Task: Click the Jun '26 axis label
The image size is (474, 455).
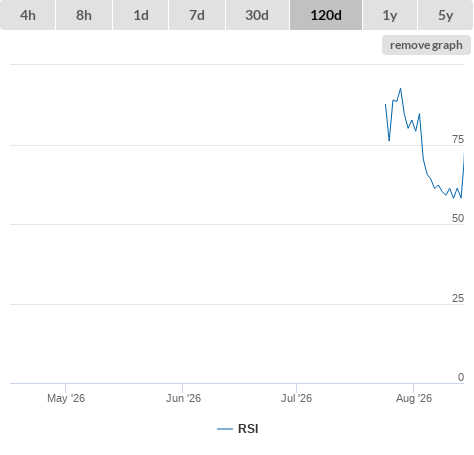Action: click(183, 398)
